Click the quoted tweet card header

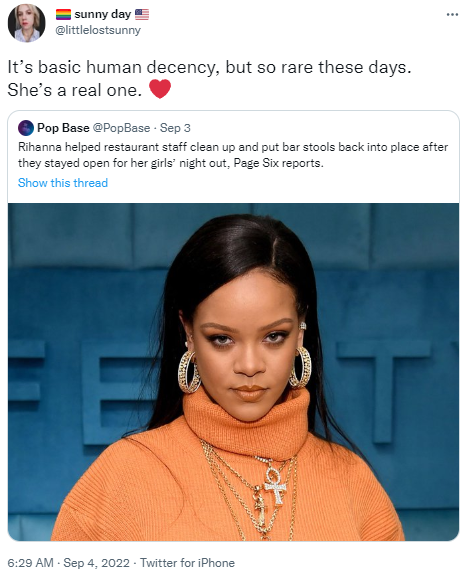pyautogui.click(x=105, y=128)
